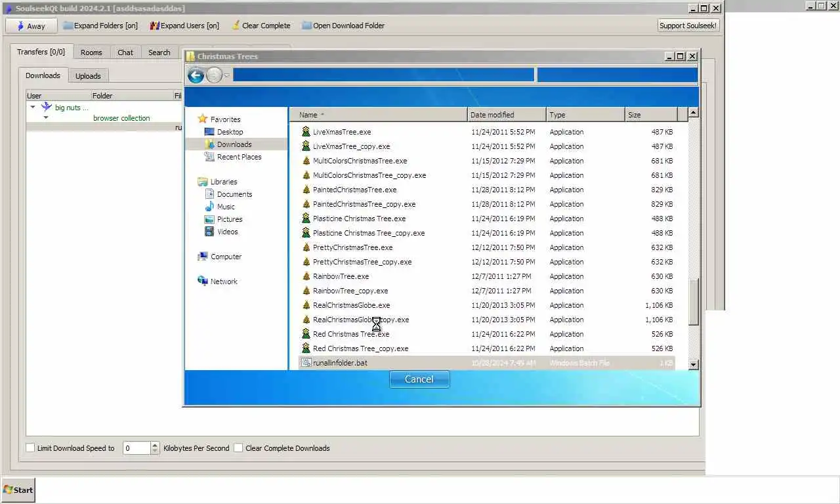Collapse the browser collection folder row
The height and width of the screenshot is (504, 840).
[x=46, y=117]
